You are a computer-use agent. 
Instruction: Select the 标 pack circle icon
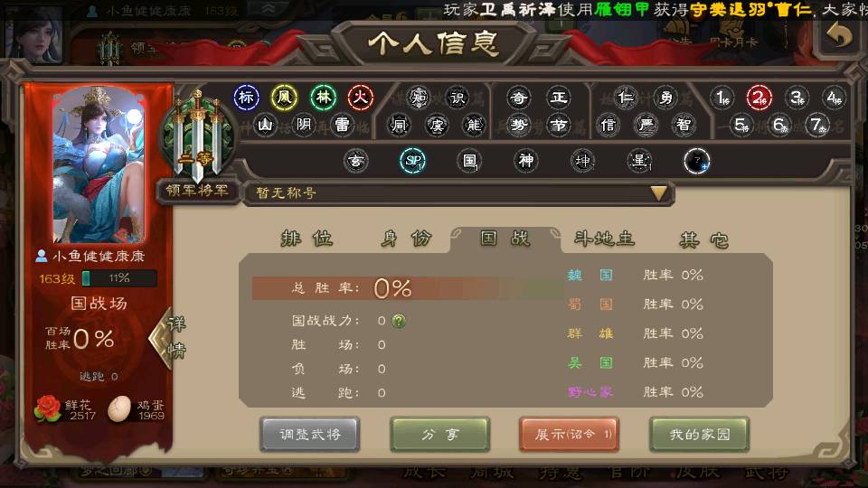[246, 98]
